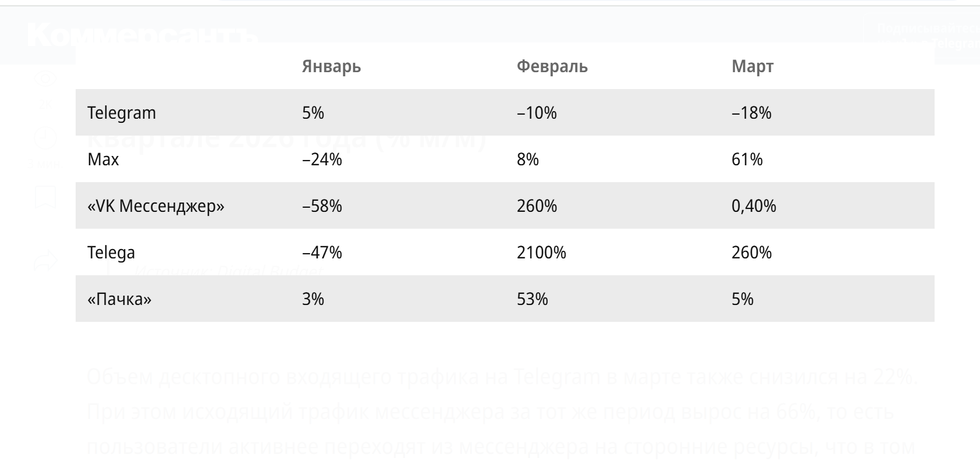Image resolution: width=980 pixels, height=465 pixels.
Task: Click the 2100% cell for Telega
Action: click(541, 253)
